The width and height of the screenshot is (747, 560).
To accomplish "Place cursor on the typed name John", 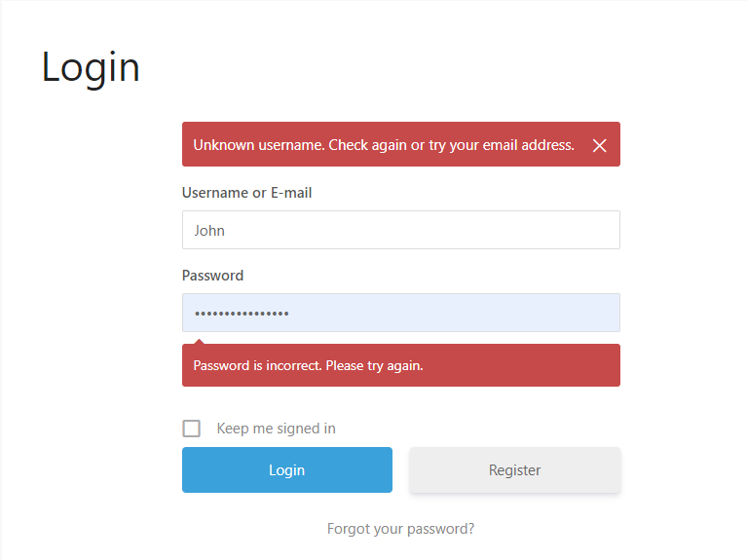I will point(209,231).
